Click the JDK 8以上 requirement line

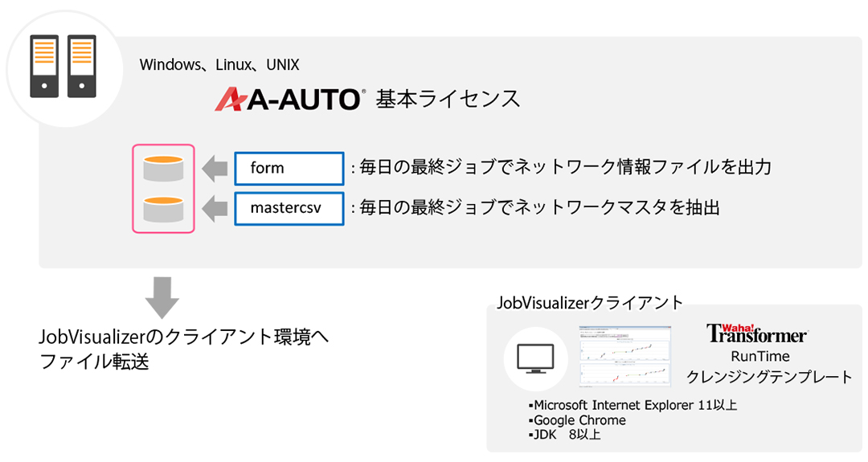coord(564,435)
